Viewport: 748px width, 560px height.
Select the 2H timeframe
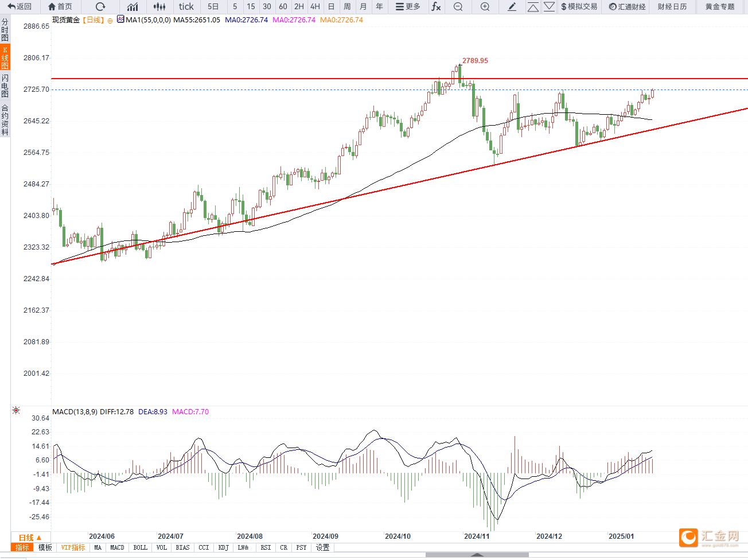pyautogui.click(x=299, y=7)
